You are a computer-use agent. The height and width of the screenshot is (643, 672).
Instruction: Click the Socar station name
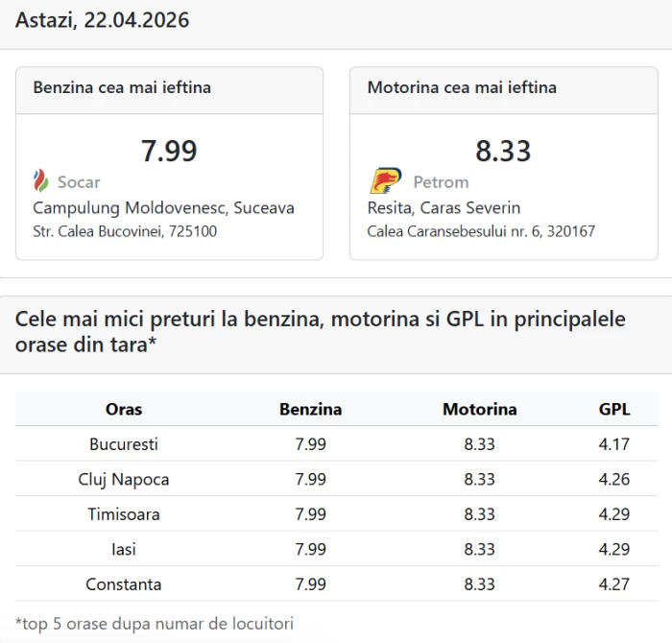pos(79,181)
